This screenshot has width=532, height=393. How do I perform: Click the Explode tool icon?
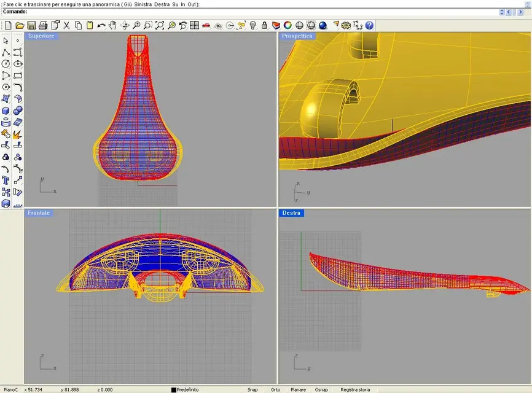18,134
